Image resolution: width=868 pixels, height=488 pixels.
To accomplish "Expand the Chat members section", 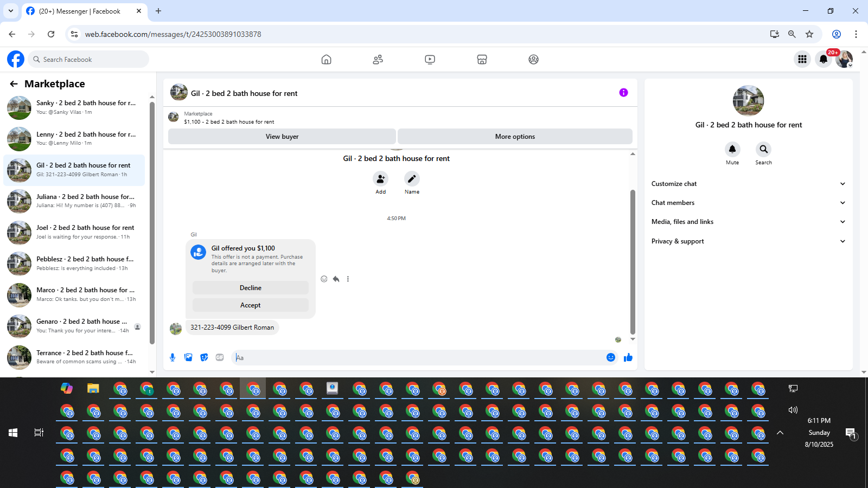I will coord(748,203).
